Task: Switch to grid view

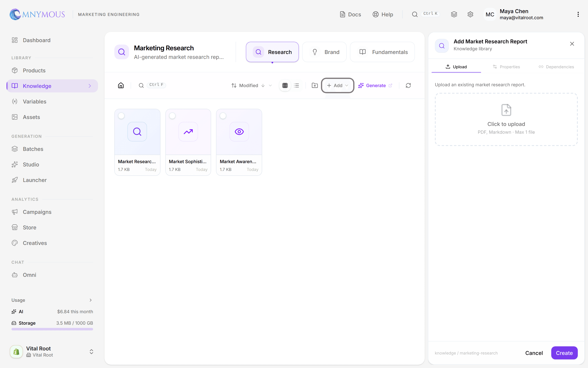Action: (285, 85)
